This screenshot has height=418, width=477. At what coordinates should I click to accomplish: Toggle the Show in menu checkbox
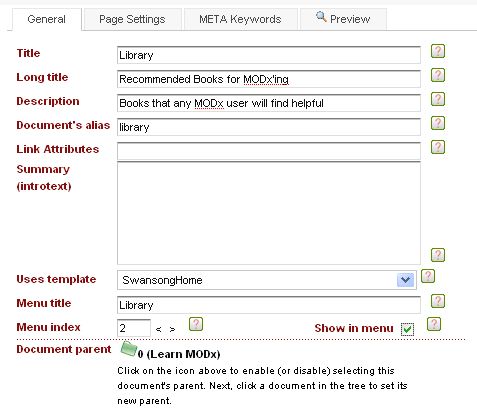click(x=407, y=329)
